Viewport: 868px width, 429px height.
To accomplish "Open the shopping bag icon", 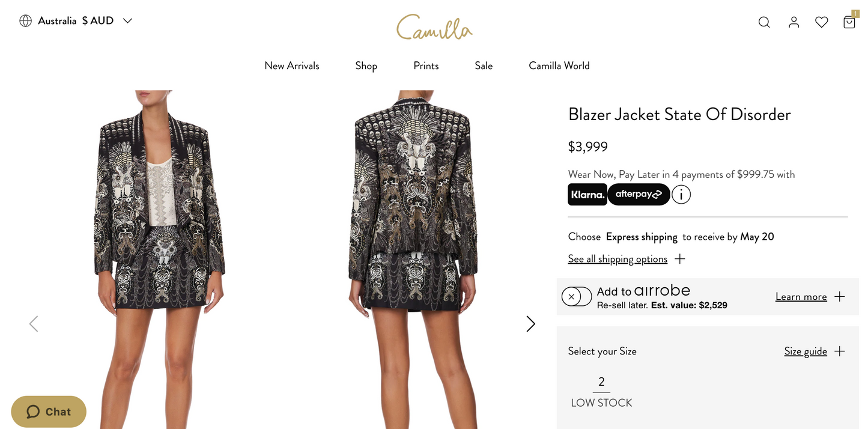I will 849,21.
